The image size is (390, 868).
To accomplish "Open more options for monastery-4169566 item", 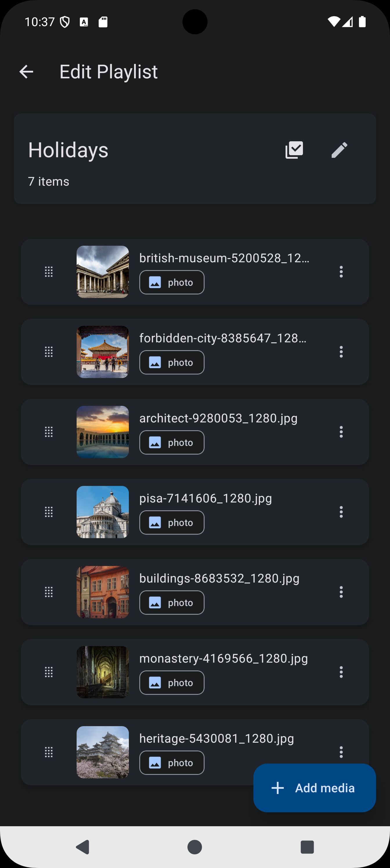I will click(341, 672).
